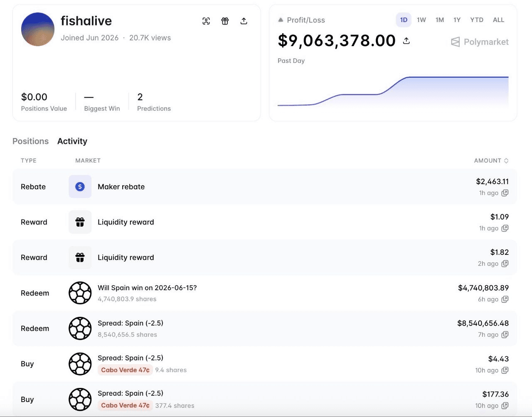Click the Cabo Verde 47¢ tag of $177.36 buy
The width and height of the screenshot is (532, 417).
[x=125, y=405]
